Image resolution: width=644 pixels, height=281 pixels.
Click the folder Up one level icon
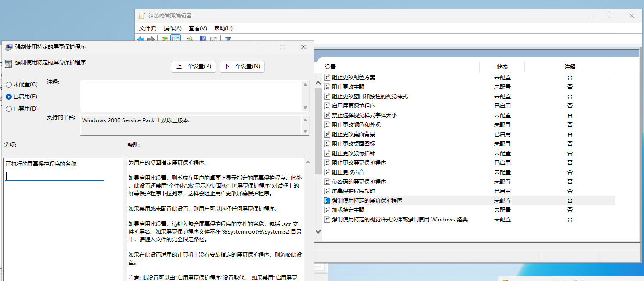(165, 40)
